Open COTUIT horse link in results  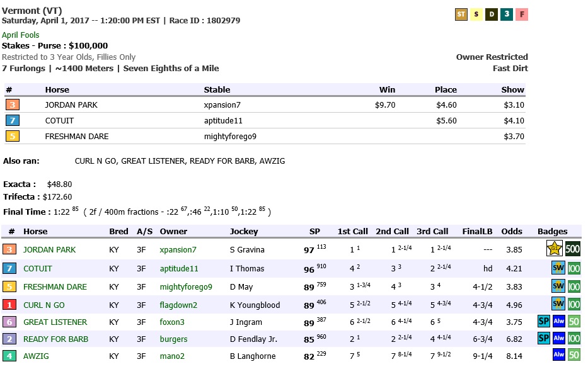coord(38,268)
